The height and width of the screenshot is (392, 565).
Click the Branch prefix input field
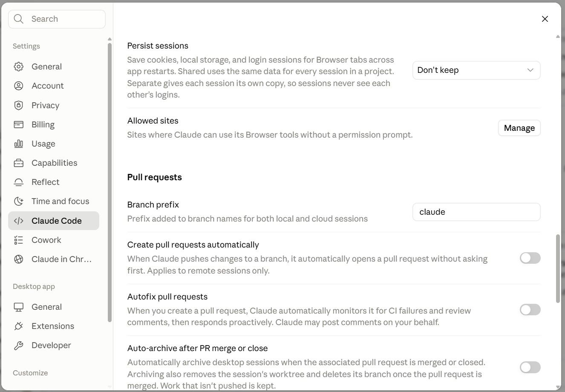[476, 212]
